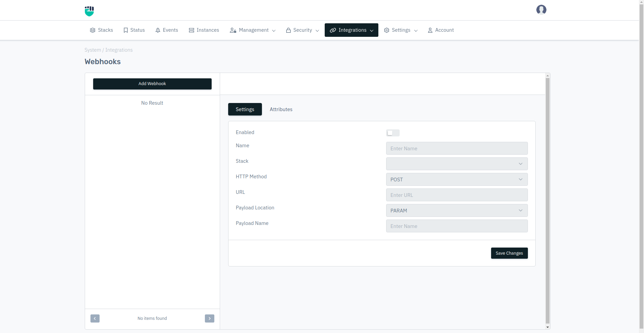Click the Webhooks page heading
This screenshot has height=333, width=644.
[103, 62]
